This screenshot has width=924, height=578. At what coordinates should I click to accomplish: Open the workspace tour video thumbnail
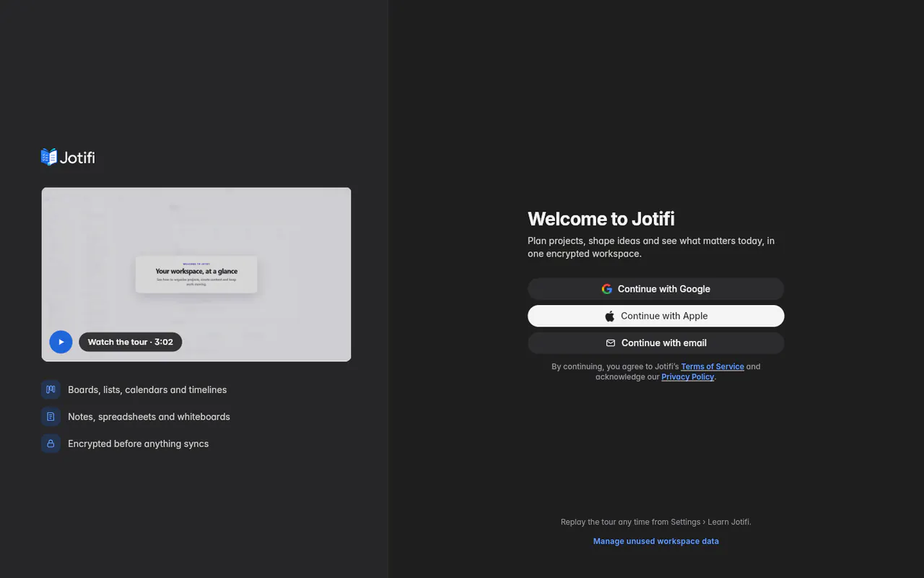click(196, 275)
